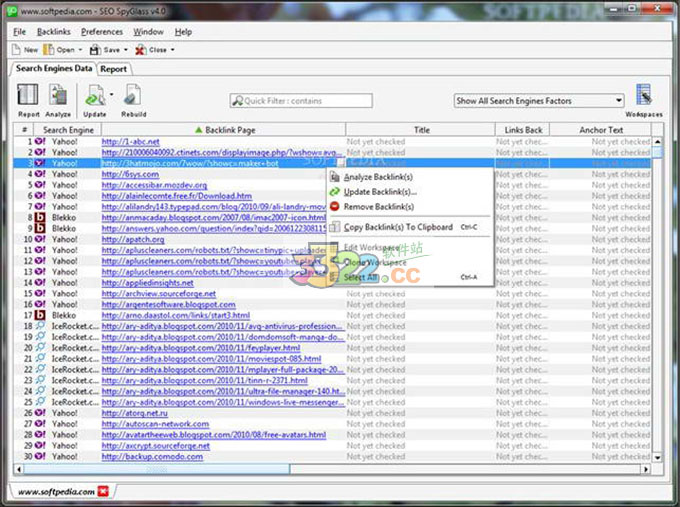Open the dropdown arrow next to Close
The image size is (680, 507).
click(x=173, y=50)
